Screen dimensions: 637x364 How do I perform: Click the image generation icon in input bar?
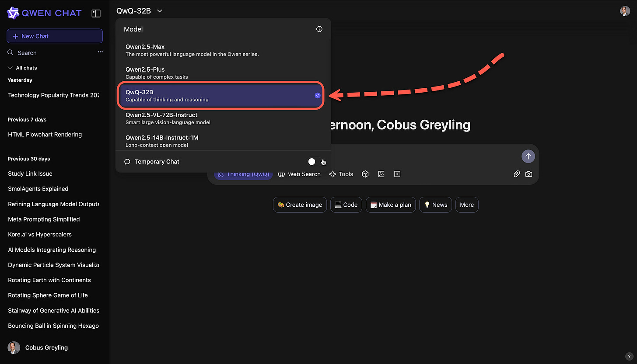(x=381, y=174)
